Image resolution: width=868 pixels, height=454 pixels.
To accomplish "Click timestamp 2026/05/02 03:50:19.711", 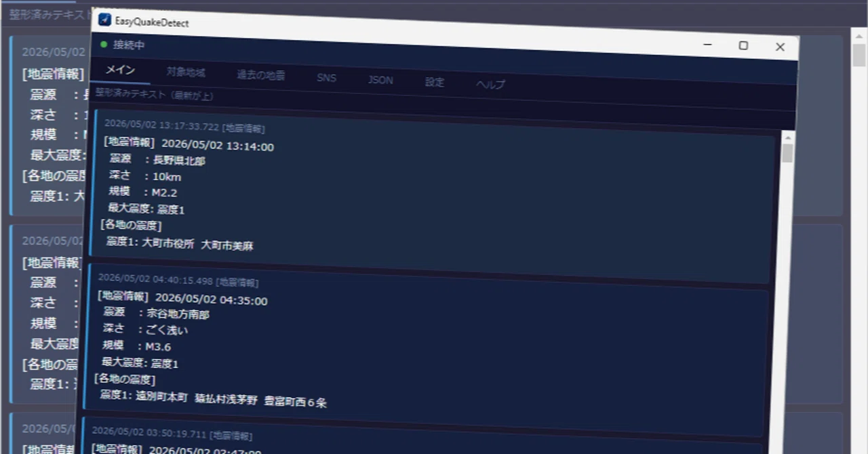I will point(149,432).
